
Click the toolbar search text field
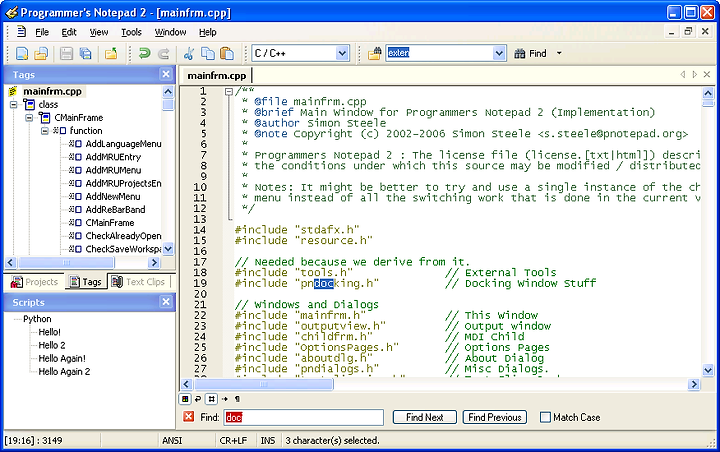pos(439,53)
